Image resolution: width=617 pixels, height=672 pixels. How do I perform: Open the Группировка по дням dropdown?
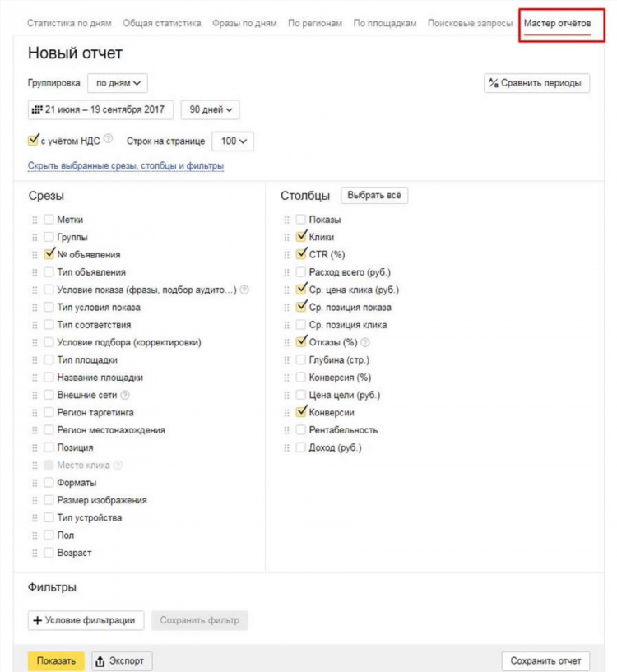click(x=118, y=83)
